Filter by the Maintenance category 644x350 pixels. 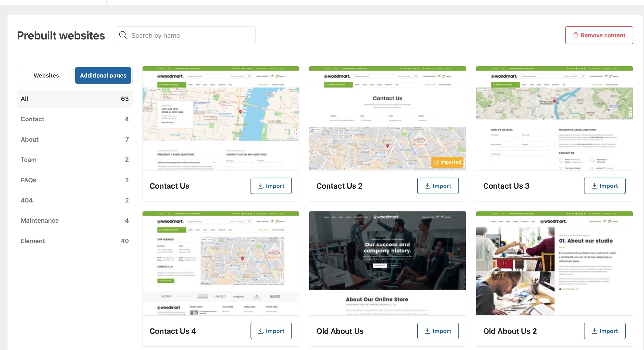[75, 220]
